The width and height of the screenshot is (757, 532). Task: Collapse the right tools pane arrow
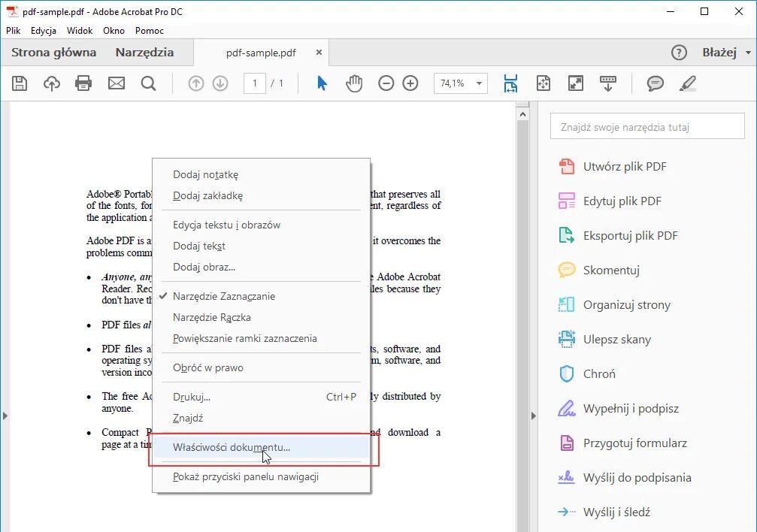[x=534, y=416]
